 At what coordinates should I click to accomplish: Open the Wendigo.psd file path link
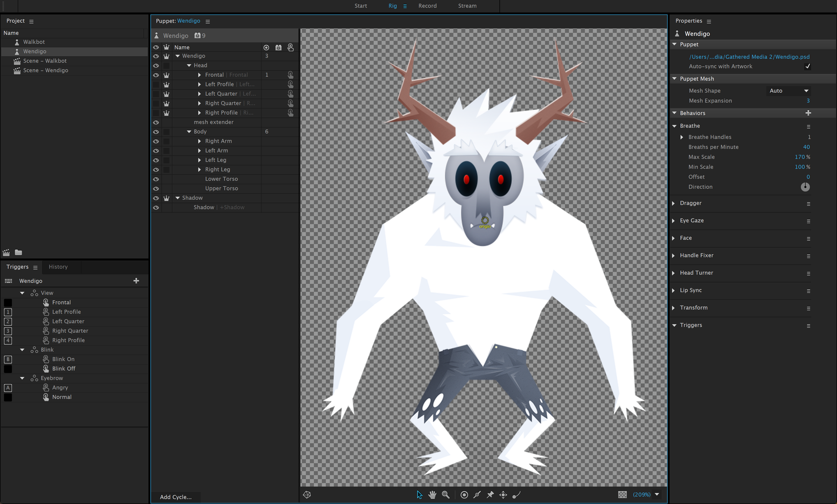[x=749, y=57]
